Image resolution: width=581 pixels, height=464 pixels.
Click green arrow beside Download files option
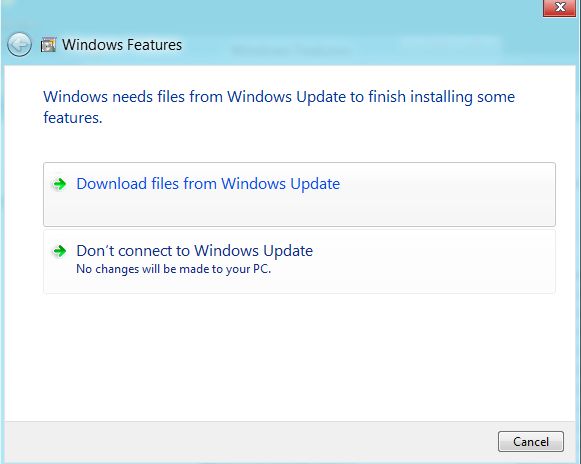[59, 184]
